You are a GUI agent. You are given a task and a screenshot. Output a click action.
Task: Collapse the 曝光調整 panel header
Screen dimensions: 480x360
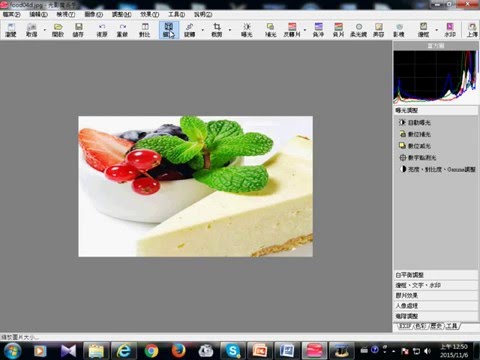click(x=436, y=110)
